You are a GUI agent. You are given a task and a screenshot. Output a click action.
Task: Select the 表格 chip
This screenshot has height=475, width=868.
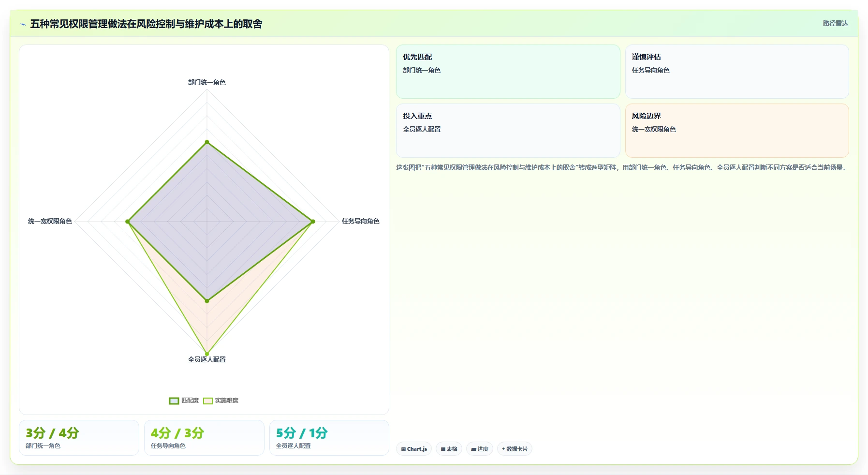[x=449, y=449]
